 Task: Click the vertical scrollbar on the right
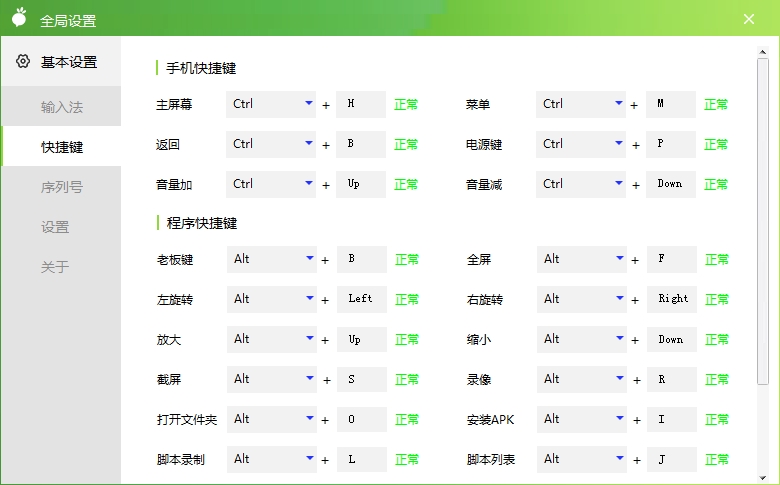tap(763, 220)
